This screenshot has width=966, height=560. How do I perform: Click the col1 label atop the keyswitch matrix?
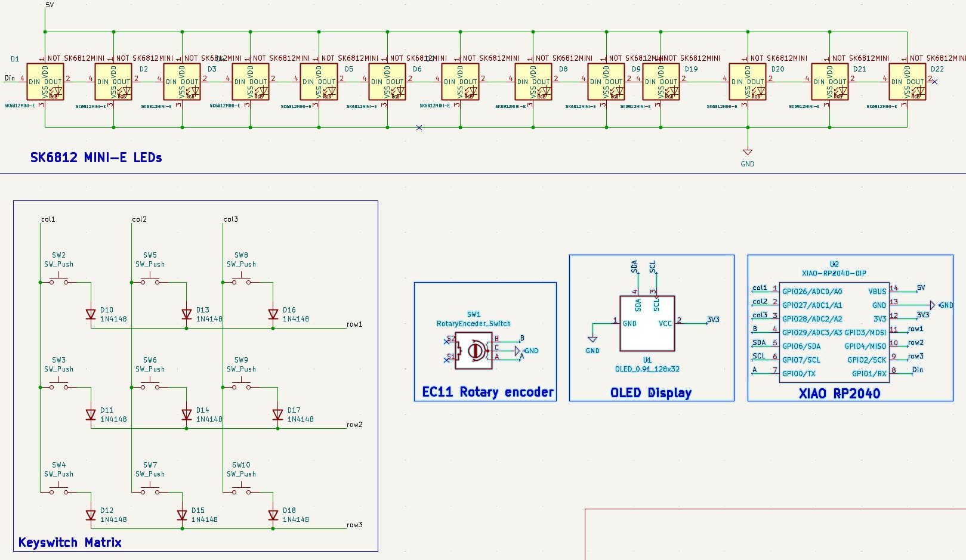(48, 219)
